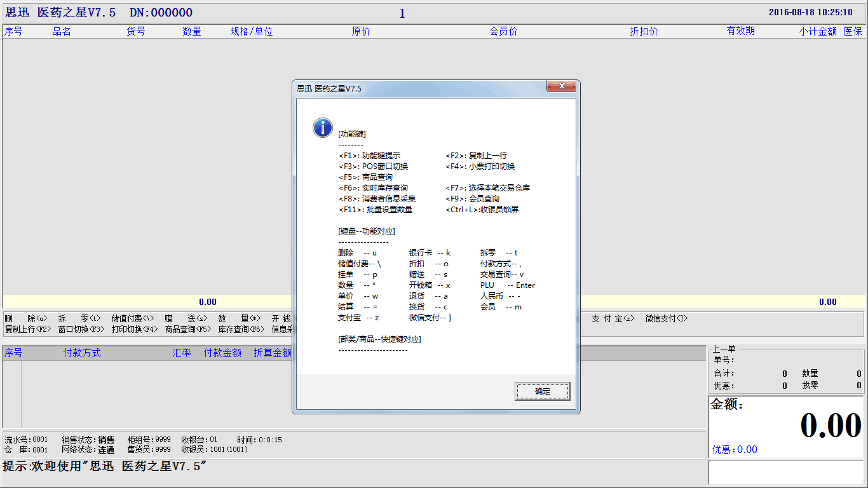Screen dimensions: 868x488
Task: Click the 删除<u> shortcut label
Action: click(26, 318)
